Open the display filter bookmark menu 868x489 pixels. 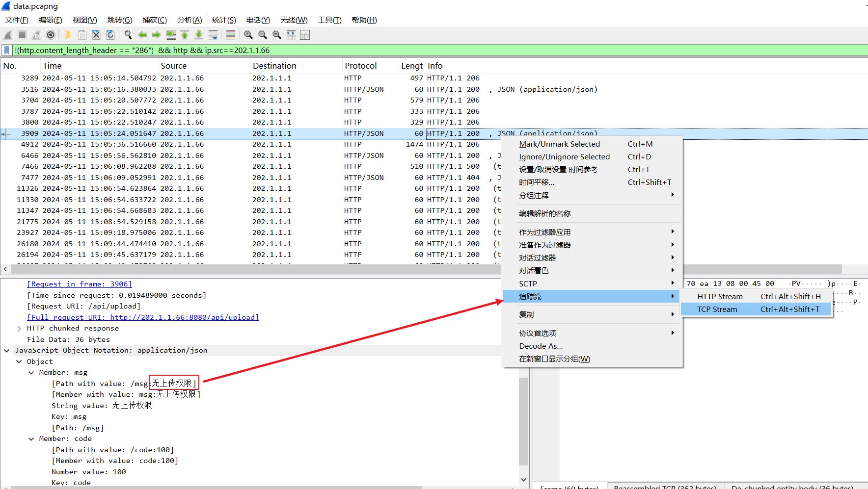(7, 50)
